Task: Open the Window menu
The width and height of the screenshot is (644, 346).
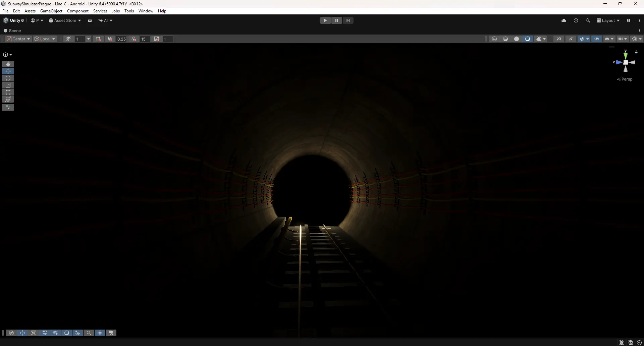Action: pyautogui.click(x=146, y=11)
